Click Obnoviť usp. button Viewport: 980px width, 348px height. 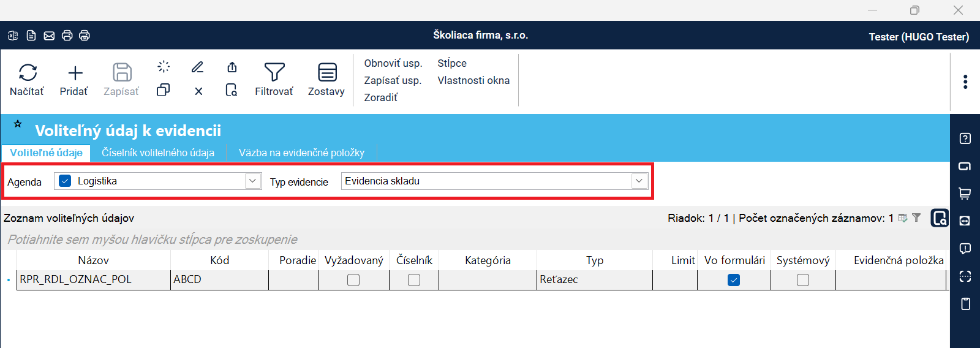tap(393, 63)
